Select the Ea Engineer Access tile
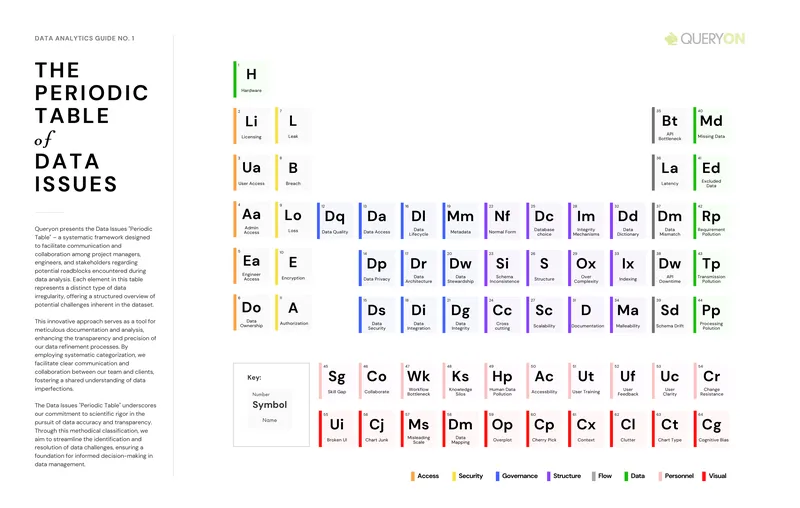Screen dimensions: 800x508 point(252,266)
